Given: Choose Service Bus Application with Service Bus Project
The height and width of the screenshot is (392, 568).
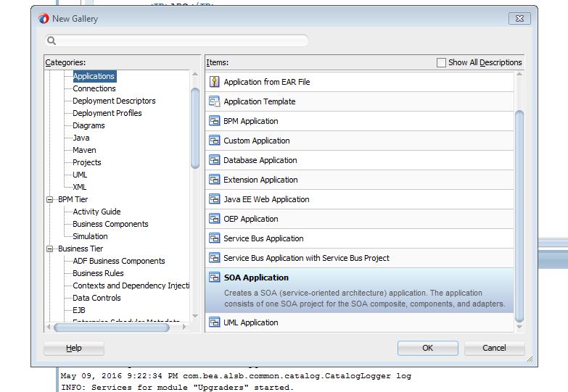Looking at the screenshot, I should (x=359, y=258).
